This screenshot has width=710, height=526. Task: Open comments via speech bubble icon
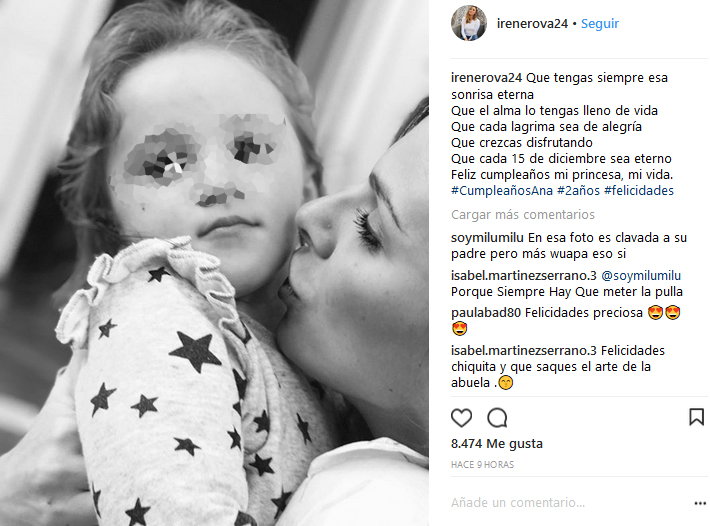coord(497,417)
